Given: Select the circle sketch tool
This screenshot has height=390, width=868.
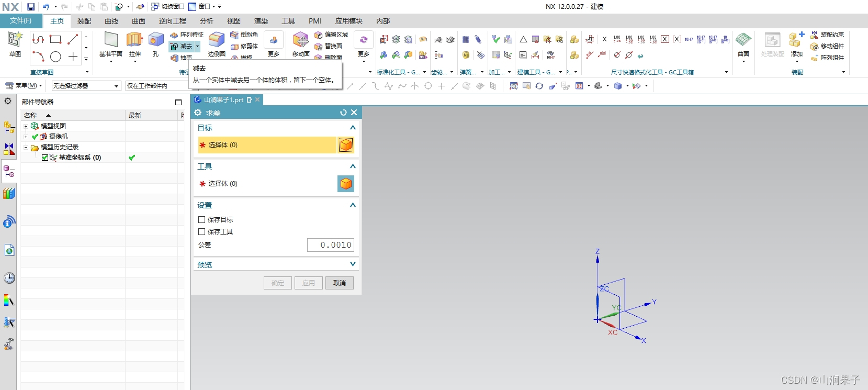Looking at the screenshot, I should click(55, 57).
